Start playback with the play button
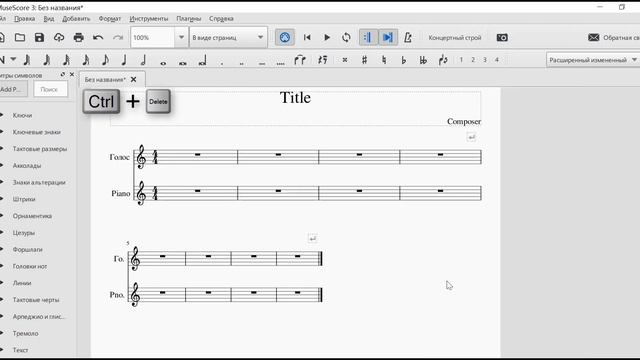The image size is (640, 360). [327, 38]
